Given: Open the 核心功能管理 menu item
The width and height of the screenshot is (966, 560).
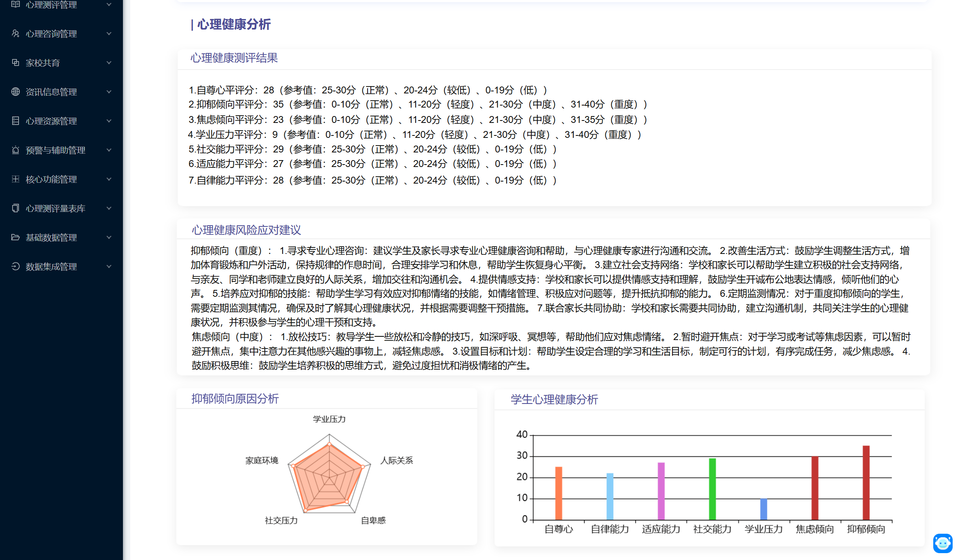Looking at the screenshot, I should [x=51, y=179].
